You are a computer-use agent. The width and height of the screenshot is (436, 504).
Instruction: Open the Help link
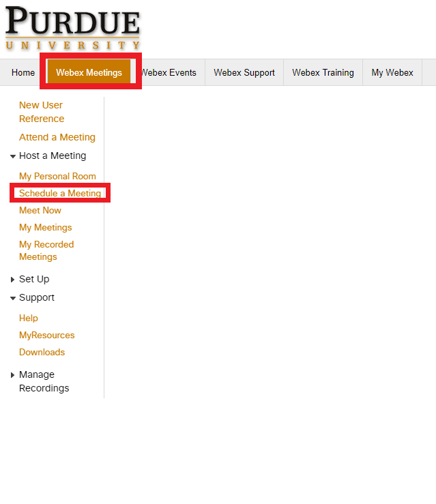coord(29,318)
